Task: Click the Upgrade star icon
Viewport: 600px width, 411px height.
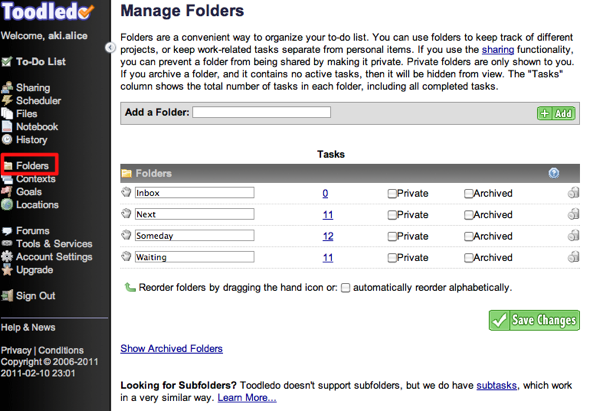Action: point(7,270)
